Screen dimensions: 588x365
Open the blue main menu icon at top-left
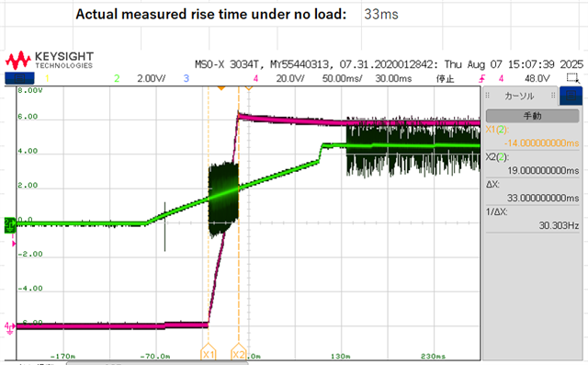[x=19, y=78]
